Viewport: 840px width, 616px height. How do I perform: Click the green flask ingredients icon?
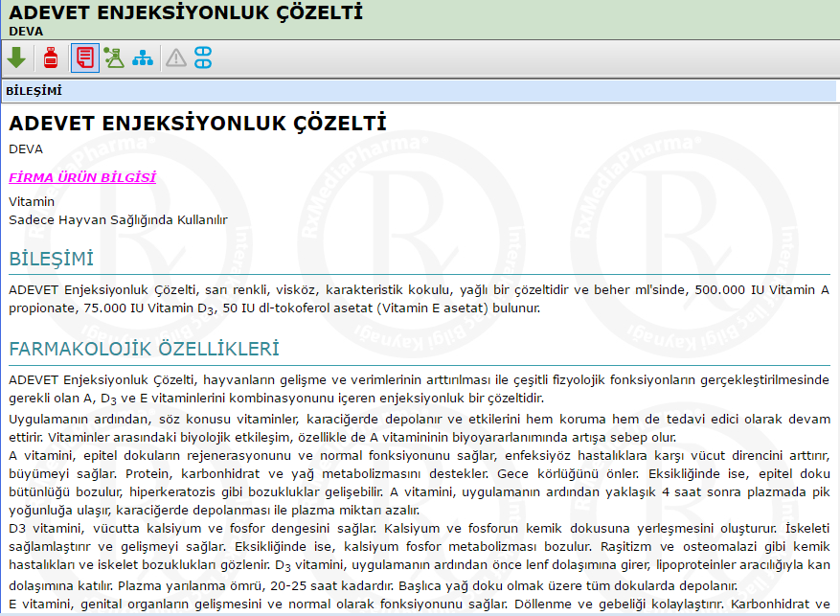[114, 57]
